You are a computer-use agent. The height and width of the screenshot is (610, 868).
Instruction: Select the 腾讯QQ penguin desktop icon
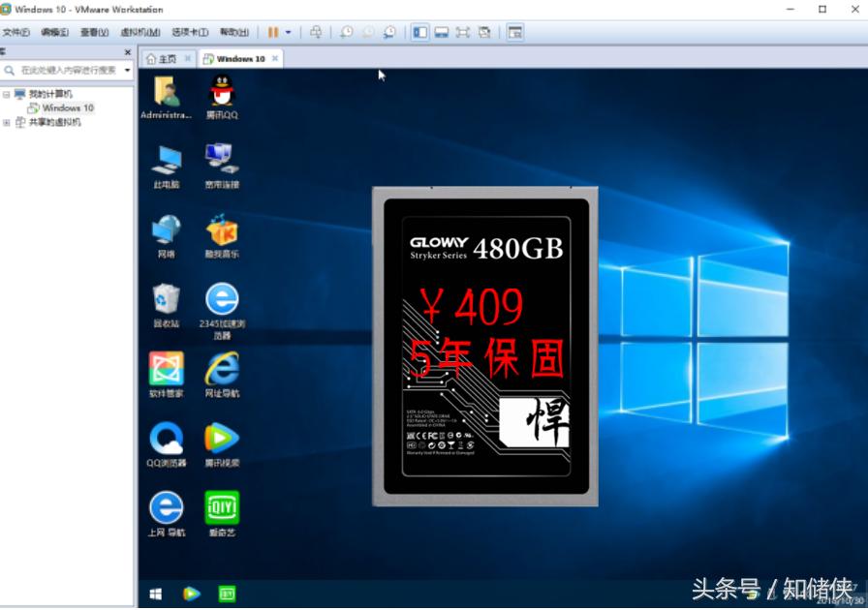coord(222,98)
